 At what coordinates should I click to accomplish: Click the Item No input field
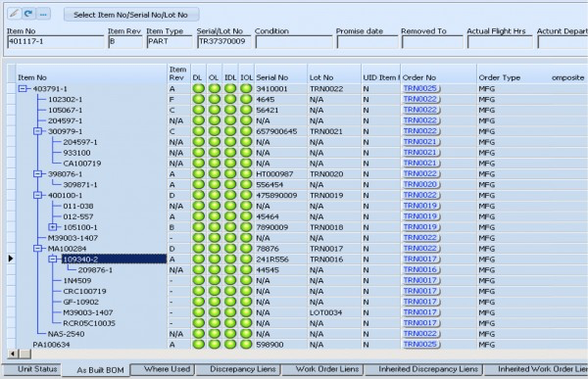pos(56,41)
